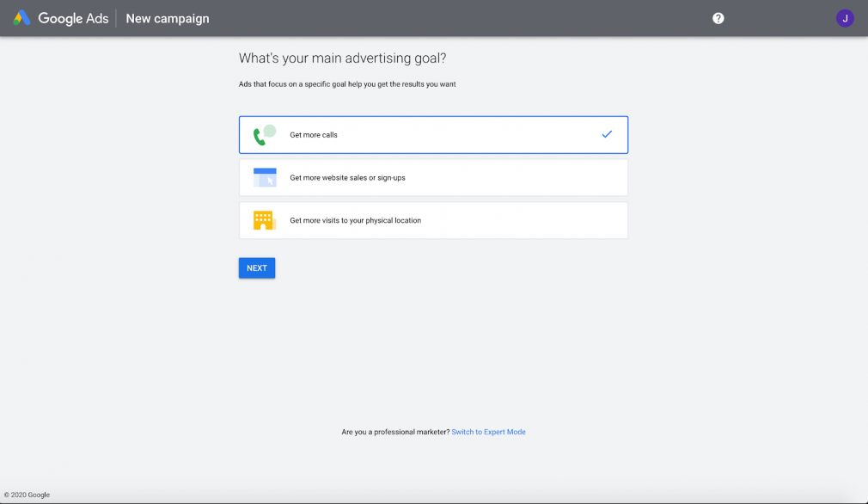Viewport: 868px width, 504px height.
Task: Click the blue checkmark on Get more calls
Action: [x=607, y=134]
